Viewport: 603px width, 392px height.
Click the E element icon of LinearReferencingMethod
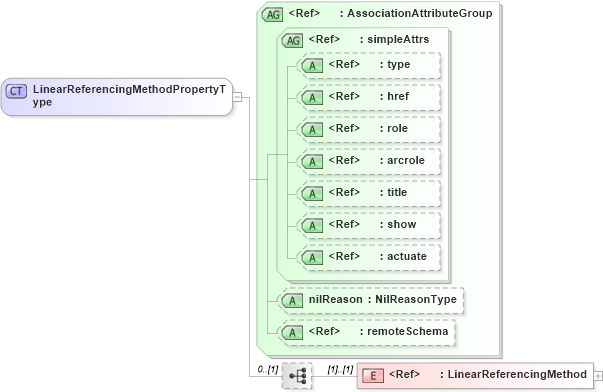[373, 375]
